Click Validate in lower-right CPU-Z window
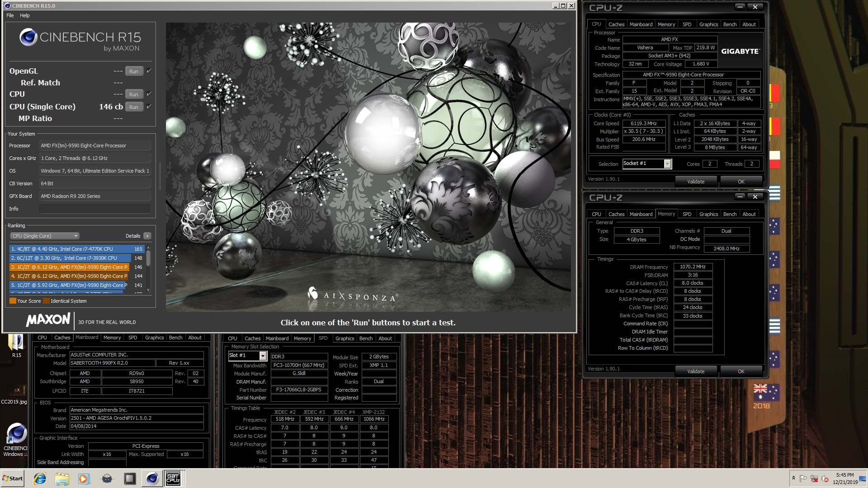Viewport: 868px width, 488px height. (696, 371)
